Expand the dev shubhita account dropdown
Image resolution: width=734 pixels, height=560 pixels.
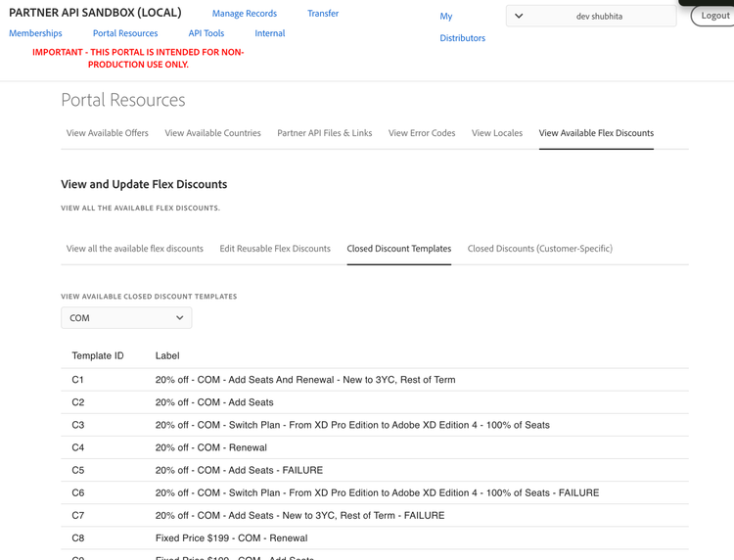click(x=591, y=16)
